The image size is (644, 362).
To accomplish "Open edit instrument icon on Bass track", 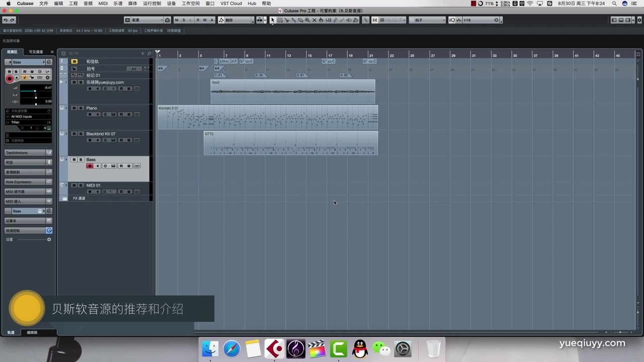I will click(x=113, y=166).
